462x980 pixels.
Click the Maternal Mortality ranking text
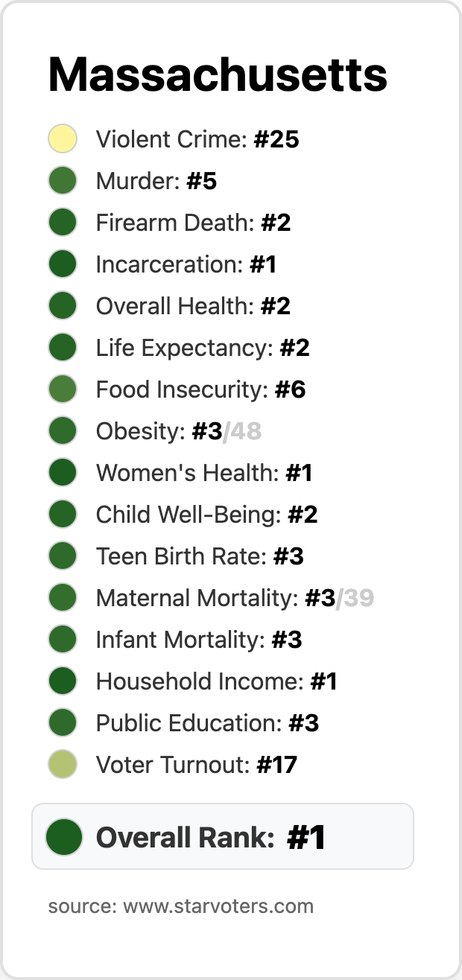pos(234,598)
